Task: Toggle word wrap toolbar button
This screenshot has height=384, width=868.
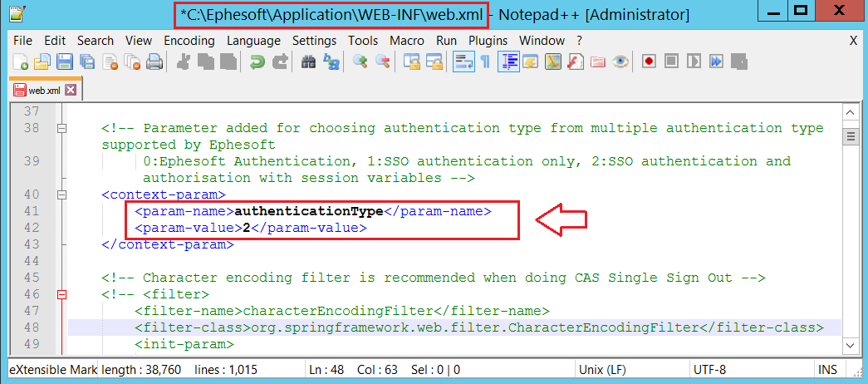Action: click(463, 61)
